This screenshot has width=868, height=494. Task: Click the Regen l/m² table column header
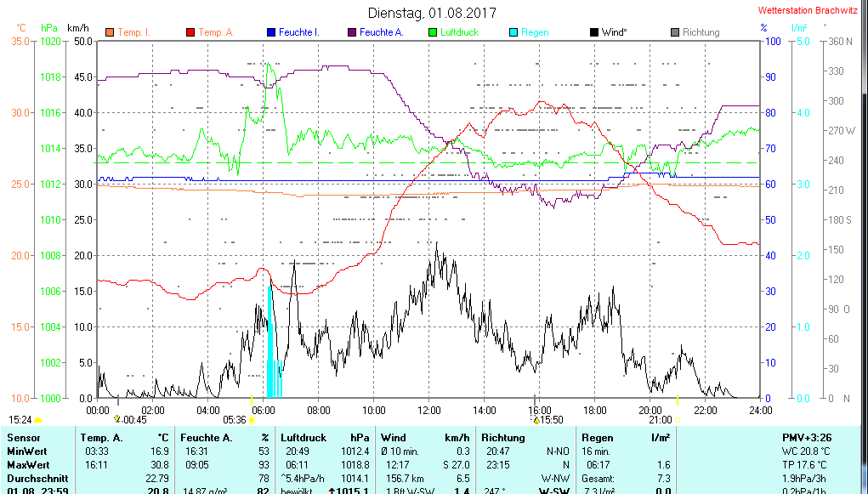pyautogui.click(x=626, y=437)
